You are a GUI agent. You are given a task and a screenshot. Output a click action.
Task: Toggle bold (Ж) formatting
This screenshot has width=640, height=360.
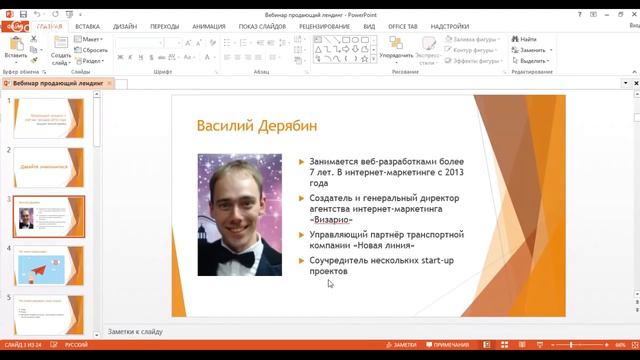click(x=120, y=57)
